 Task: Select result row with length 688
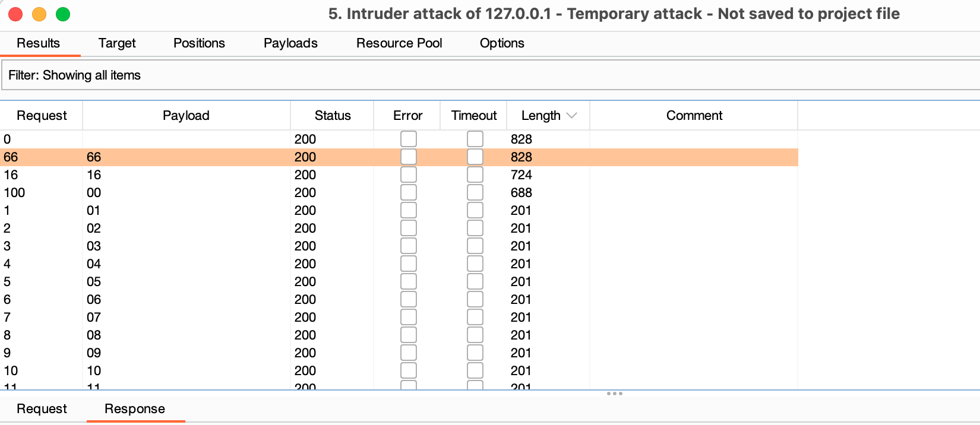click(399, 192)
